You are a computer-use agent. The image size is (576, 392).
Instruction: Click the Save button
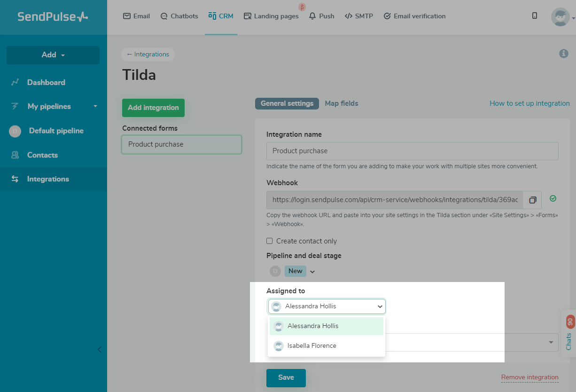(x=286, y=377)
